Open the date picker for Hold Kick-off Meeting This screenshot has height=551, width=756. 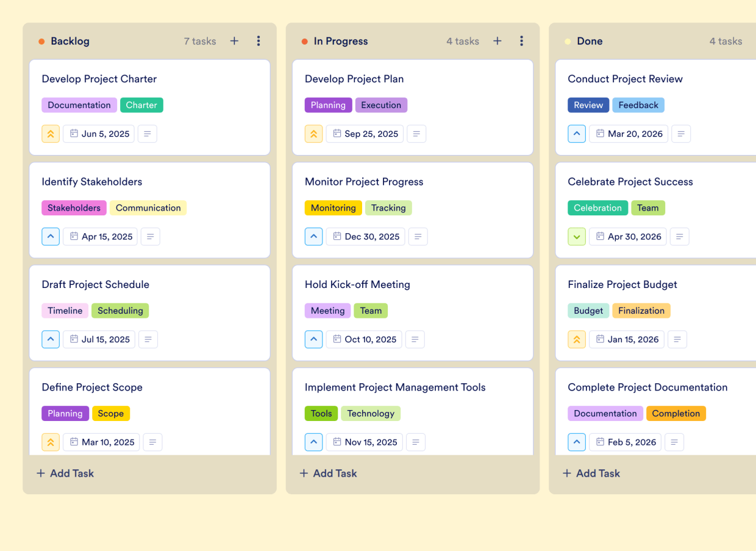pyautogui.click(x=364, y=339)
